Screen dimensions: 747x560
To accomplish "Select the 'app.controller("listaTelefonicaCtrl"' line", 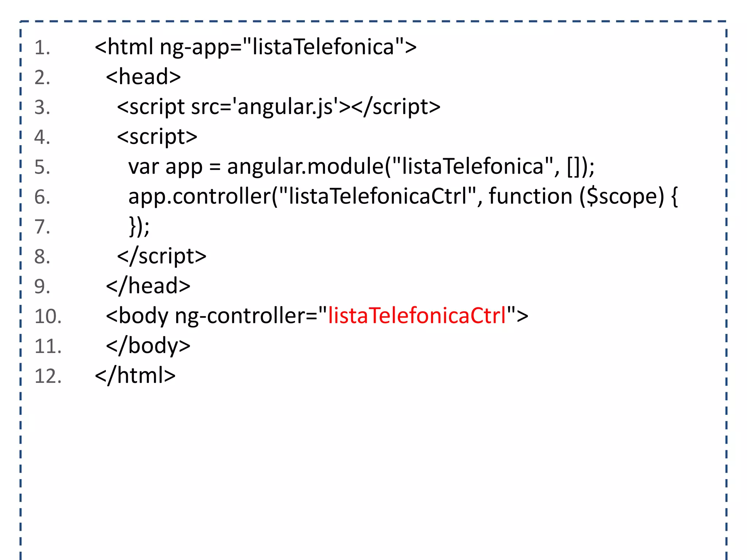I will [403, 197].
